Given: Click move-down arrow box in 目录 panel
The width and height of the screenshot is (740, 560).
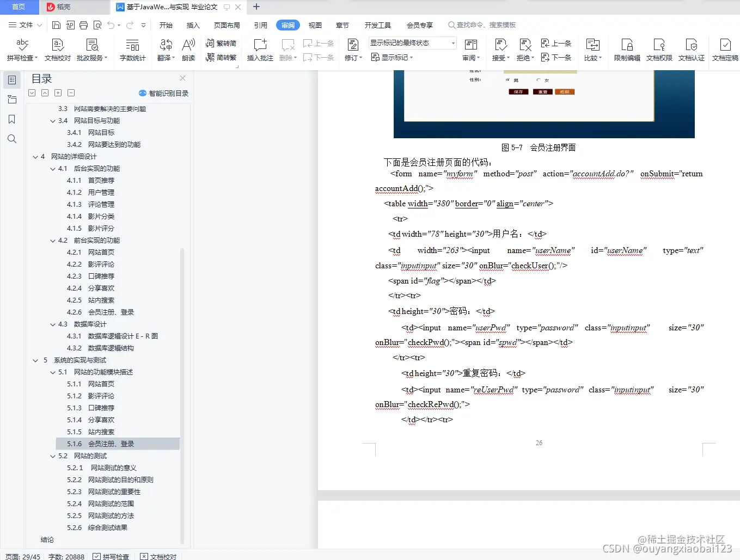Looking at the screenshot, I should 32,93.
